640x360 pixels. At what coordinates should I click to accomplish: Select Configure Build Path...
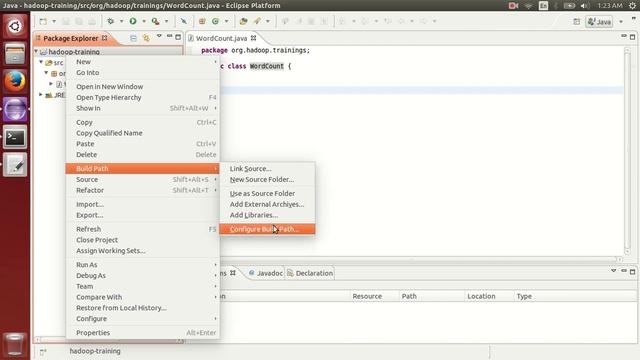267,229
